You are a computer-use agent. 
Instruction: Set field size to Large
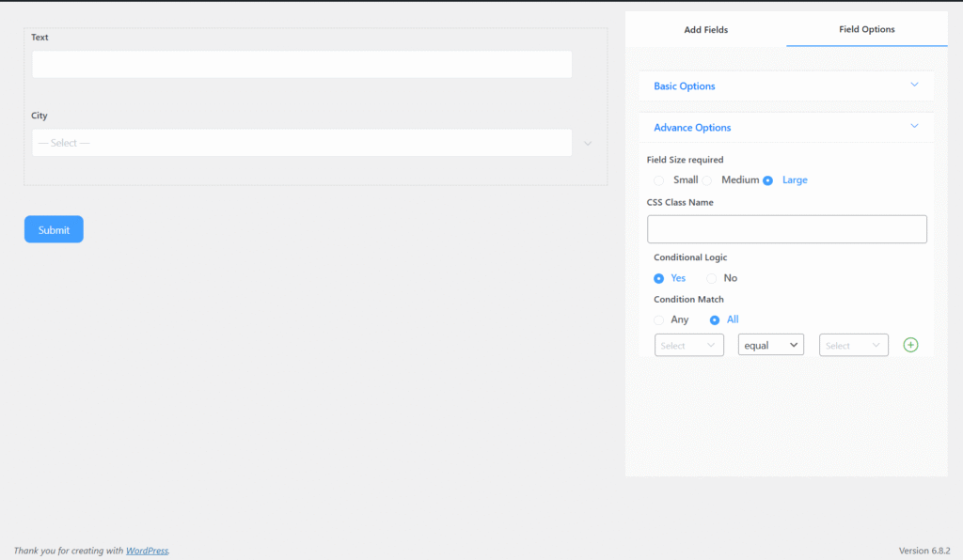click(x=768, y=180)
